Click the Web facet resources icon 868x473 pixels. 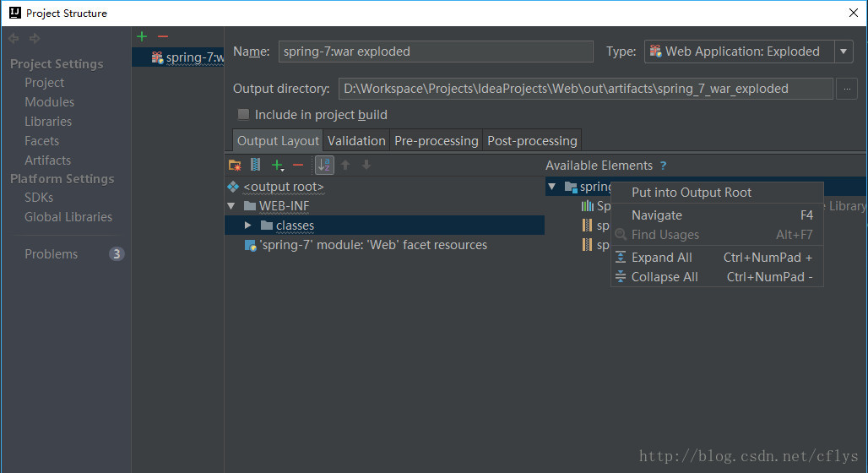pyautogui.click(x=250, y=245)
